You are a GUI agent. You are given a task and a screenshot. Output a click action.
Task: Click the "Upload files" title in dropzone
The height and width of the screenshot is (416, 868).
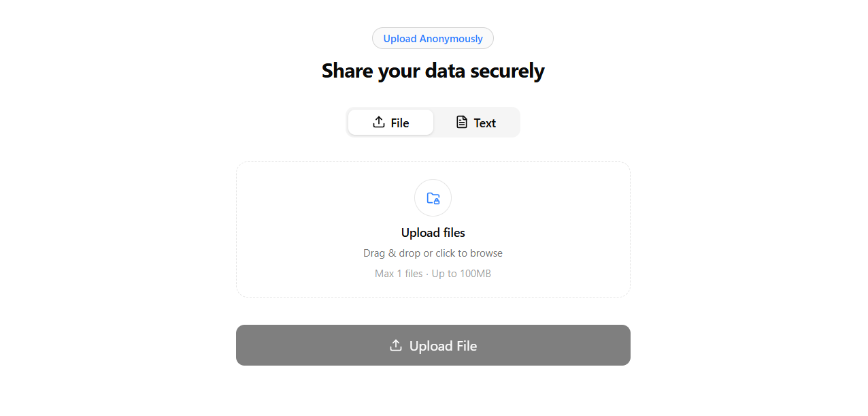(x=433, y=233)
